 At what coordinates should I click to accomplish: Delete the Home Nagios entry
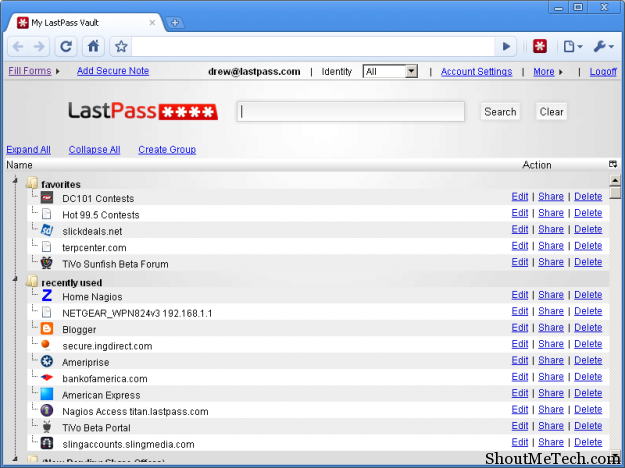(x=588, y=295)
